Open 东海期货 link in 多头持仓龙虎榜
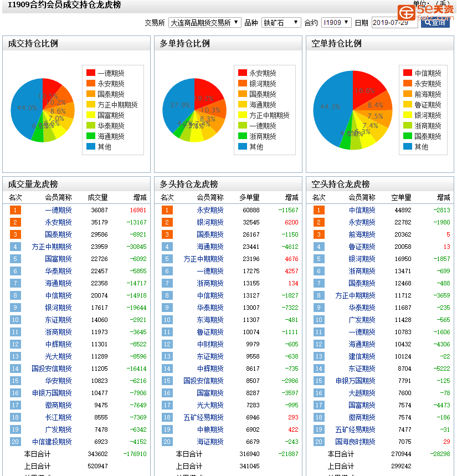This screenshot has height=476, width=457. [210, 320]
